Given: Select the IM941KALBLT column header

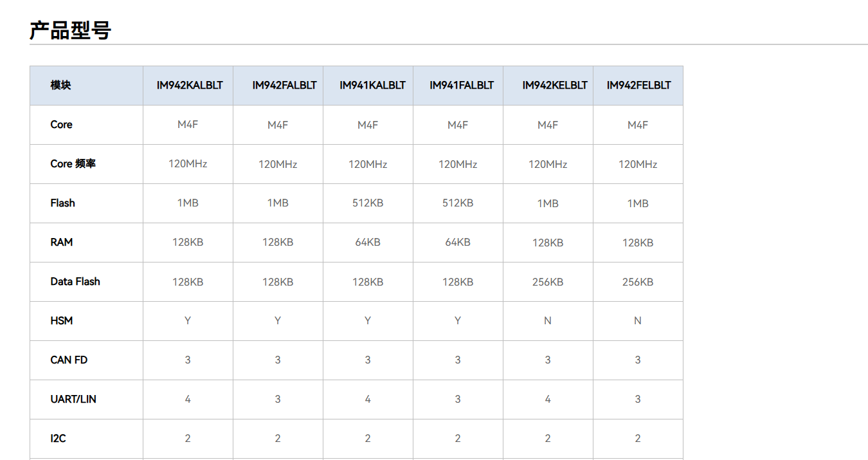Looking at the screenshot, I should click(x=372, y=85).
